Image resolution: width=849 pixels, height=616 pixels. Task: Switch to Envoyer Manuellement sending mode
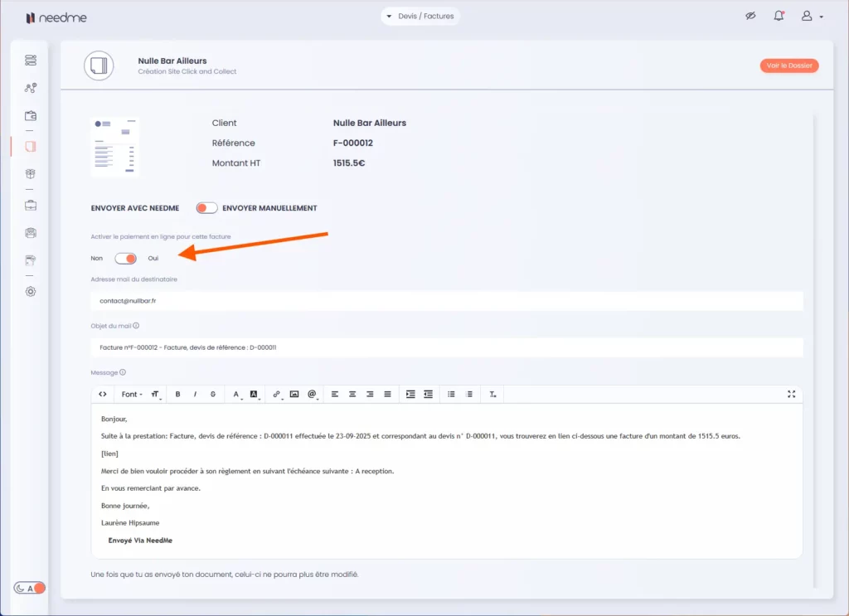click(206, 208)
